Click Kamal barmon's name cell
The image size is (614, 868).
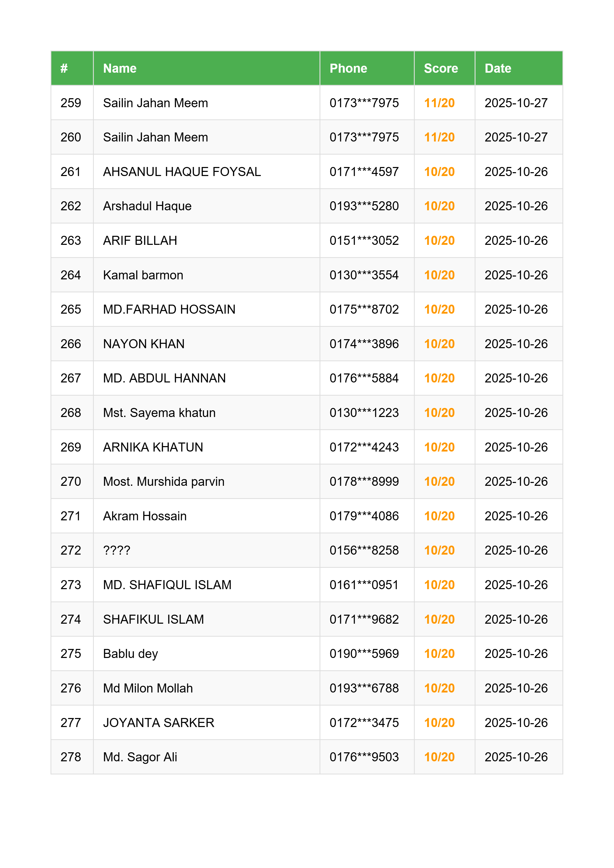click(x=143, y=275)
